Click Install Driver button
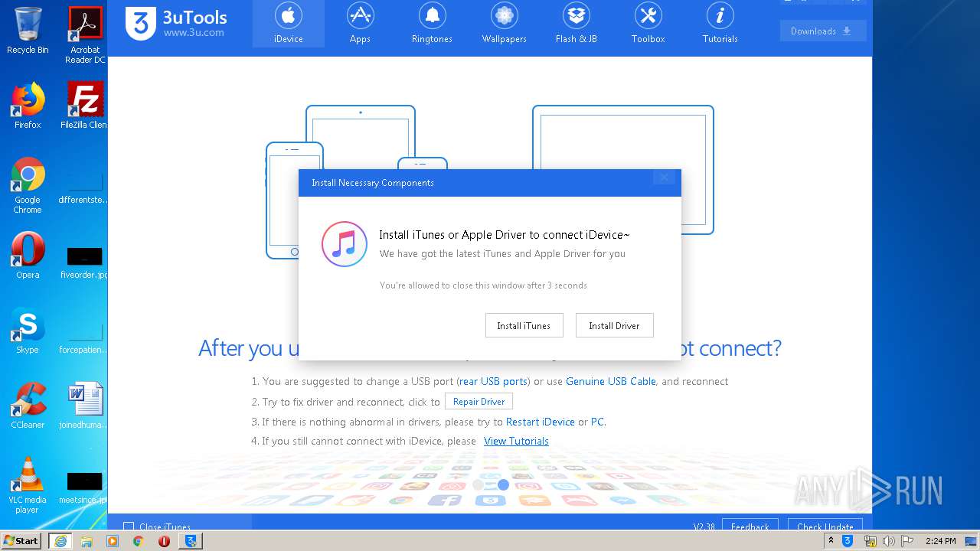Viewport: 980px width, 551px height. tap(614, 325)
